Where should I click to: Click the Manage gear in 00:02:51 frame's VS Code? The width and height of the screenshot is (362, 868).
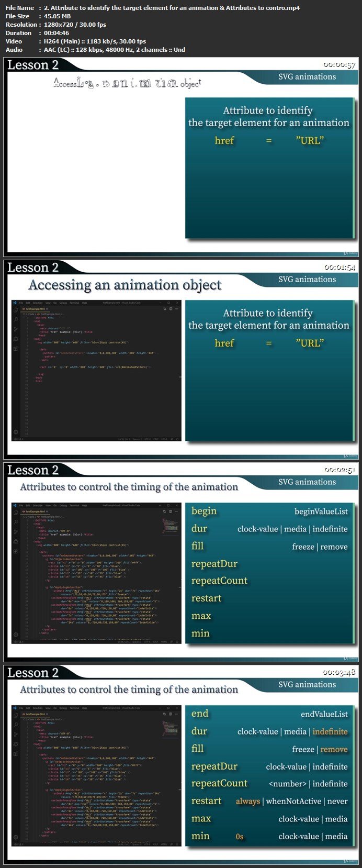(x=16, y=635)
